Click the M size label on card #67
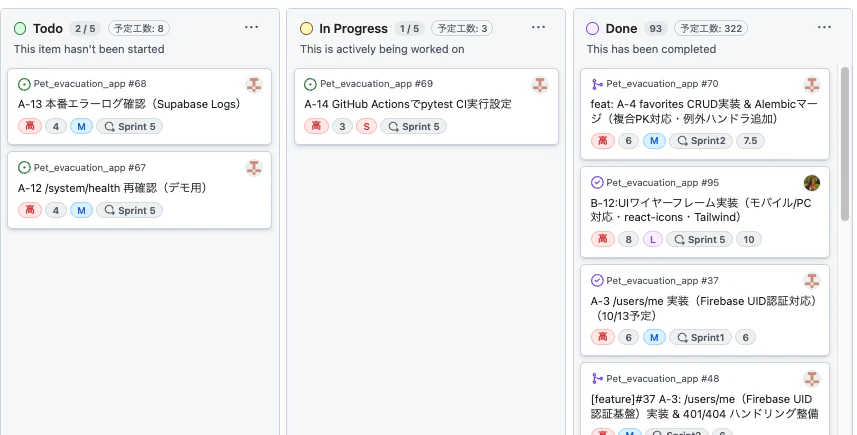This screenshot has width=857, height=435. tap(81, 210)
